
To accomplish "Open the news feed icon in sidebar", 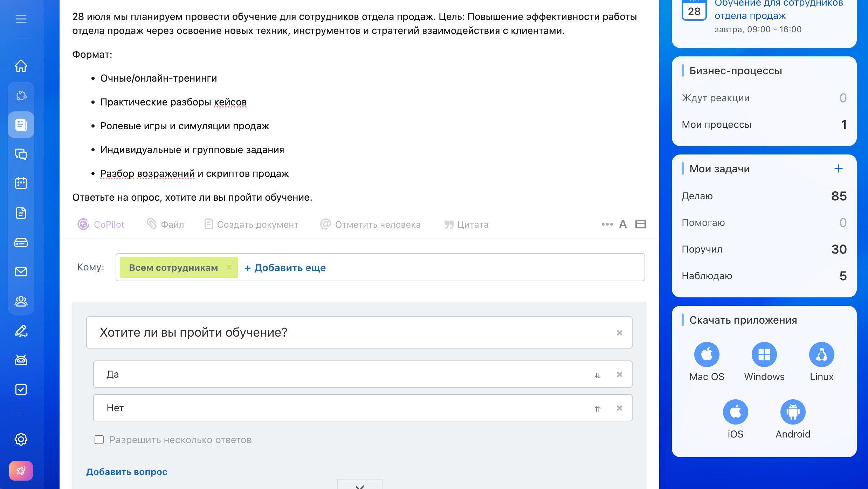I will point(21,125).
